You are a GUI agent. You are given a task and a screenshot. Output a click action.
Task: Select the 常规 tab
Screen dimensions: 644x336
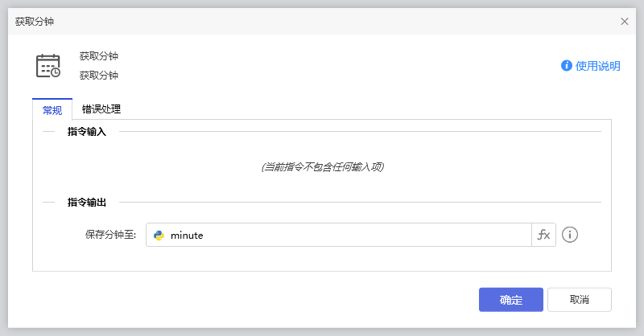(x=52, y=110)
